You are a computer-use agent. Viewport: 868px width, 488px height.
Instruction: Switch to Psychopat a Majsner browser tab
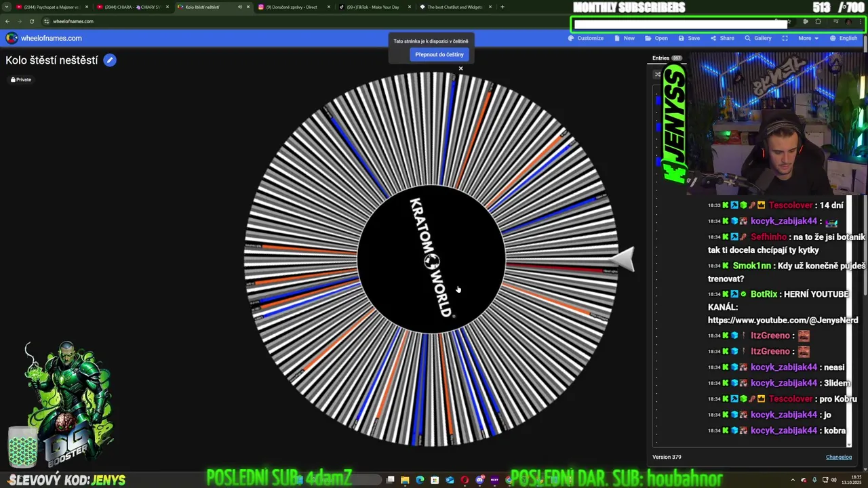52,7
